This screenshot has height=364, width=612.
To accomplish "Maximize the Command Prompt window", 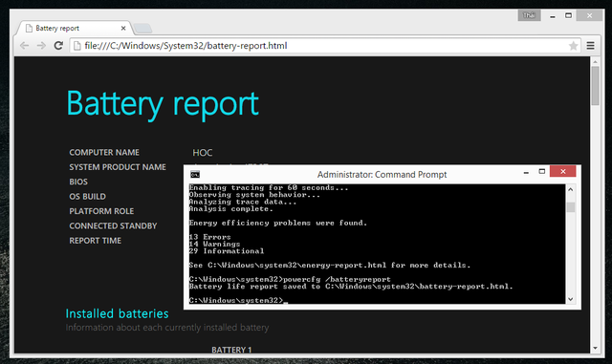I will [542, 172].
